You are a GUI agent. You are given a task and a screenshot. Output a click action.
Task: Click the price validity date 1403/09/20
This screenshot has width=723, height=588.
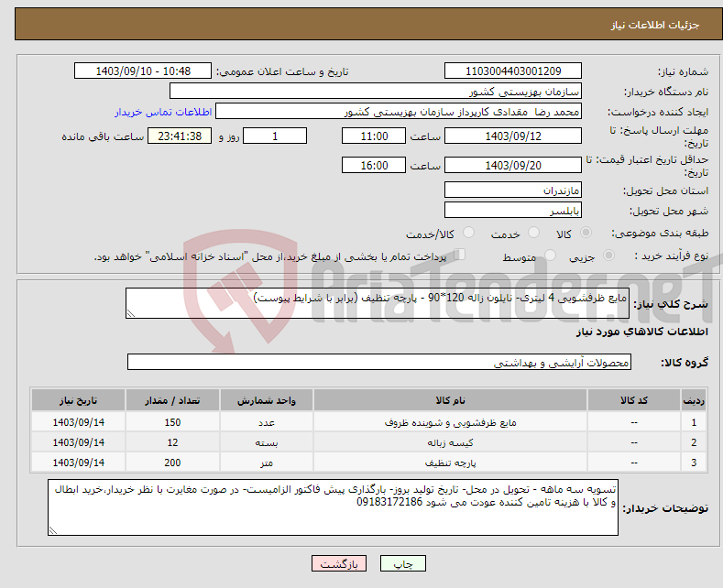click(513, 165)
